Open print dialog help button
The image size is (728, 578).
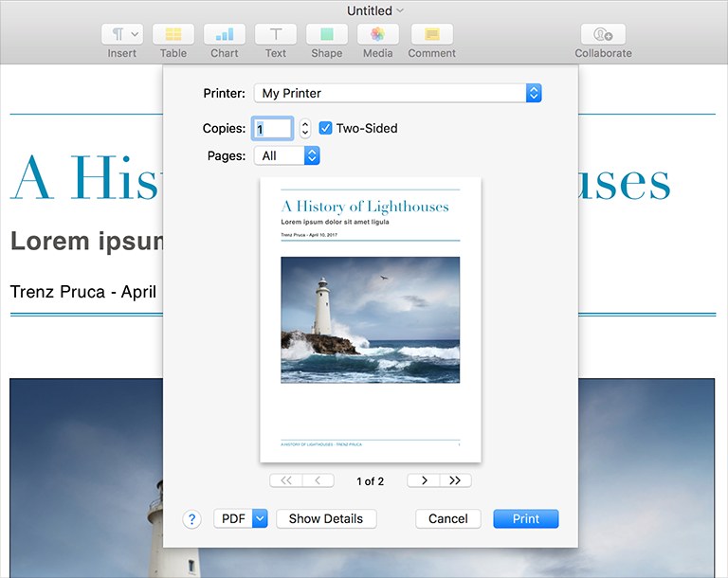191,519
